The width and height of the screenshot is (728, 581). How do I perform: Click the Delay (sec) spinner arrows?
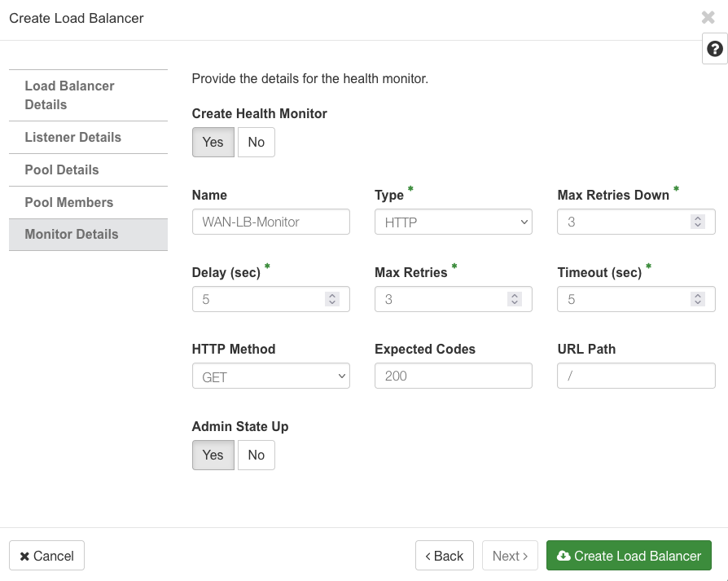point(331,299)
